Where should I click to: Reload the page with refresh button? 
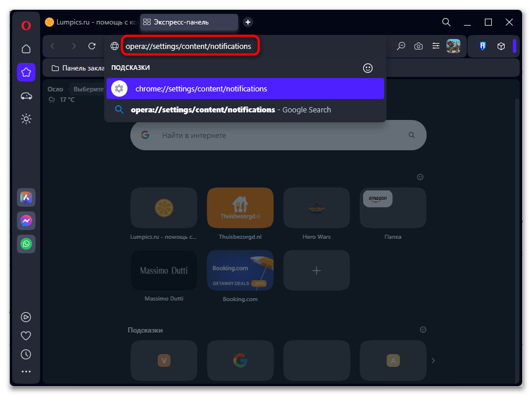[x=92, y=46]
